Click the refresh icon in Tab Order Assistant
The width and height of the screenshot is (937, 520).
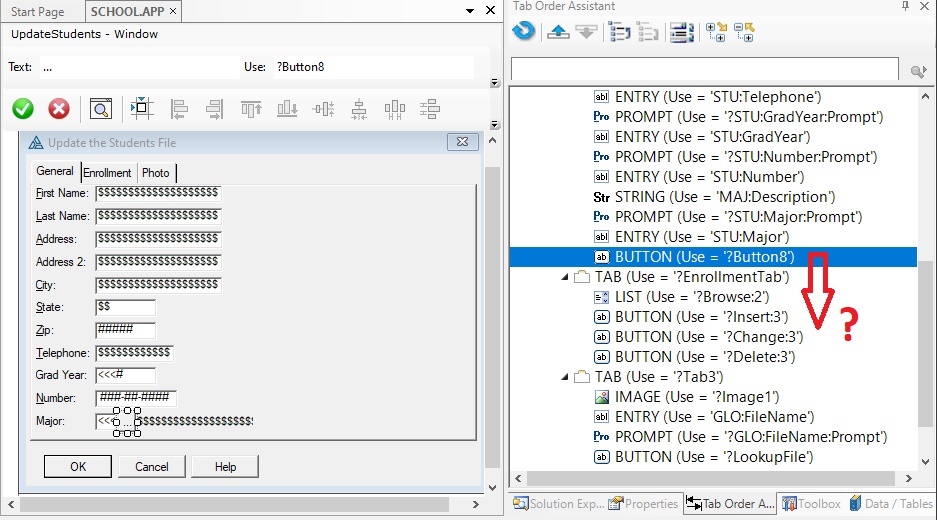523,32
